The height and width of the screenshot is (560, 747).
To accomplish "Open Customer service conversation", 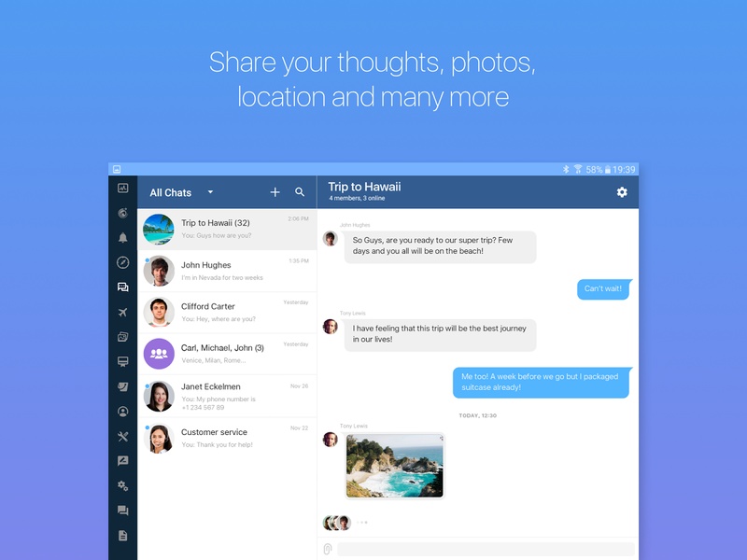I will pyautogui.click(x=227, y=438).
